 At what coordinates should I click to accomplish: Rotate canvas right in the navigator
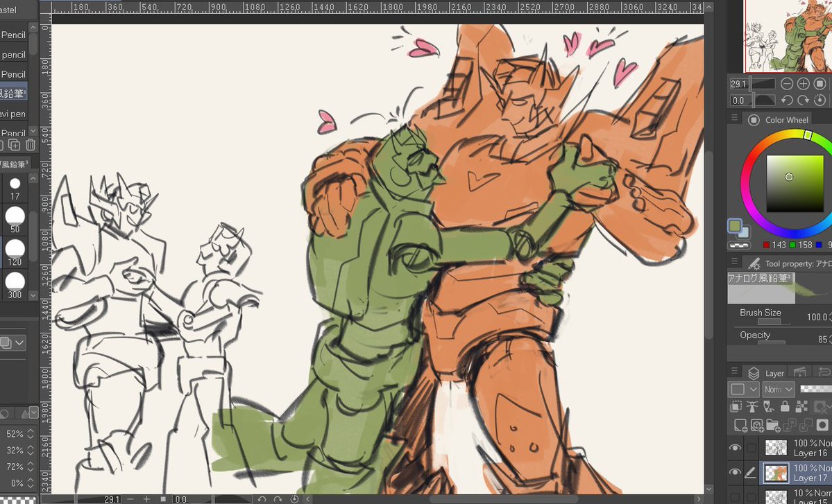pyautogui.click(x=804, y=100)
